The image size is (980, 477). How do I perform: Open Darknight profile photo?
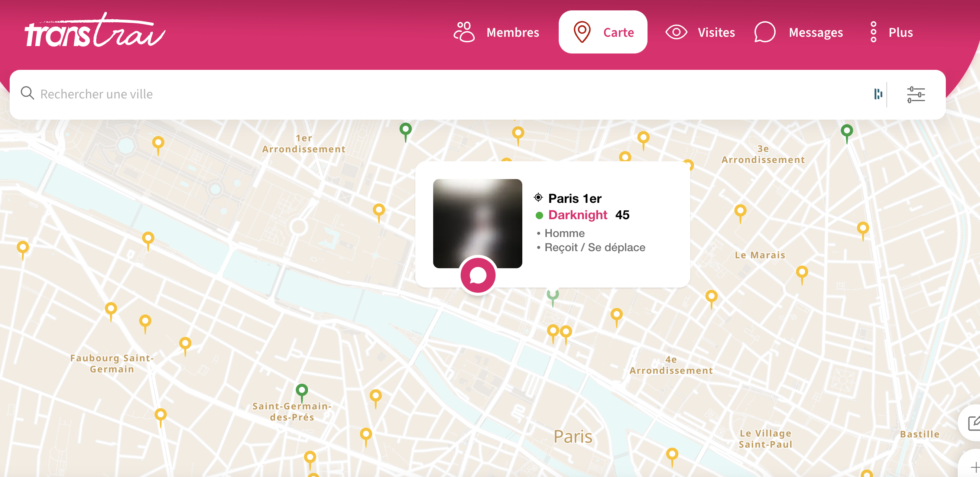pos(477,223)
